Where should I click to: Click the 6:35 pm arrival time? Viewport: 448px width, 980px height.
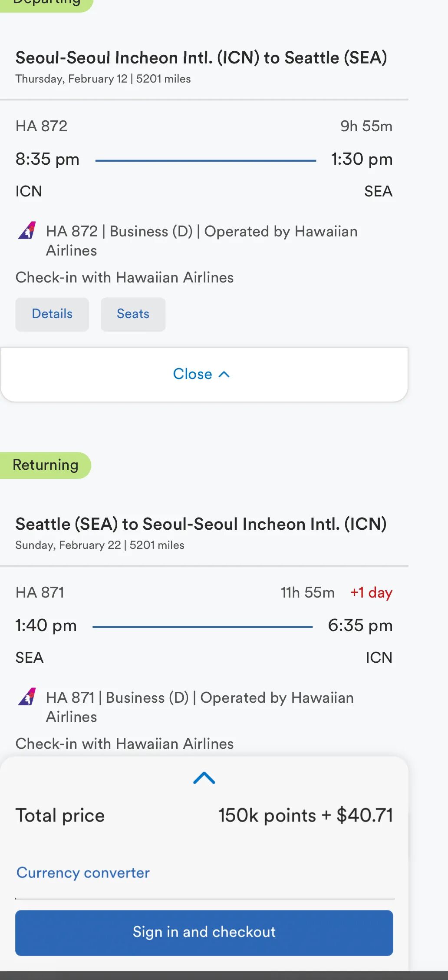tap(360, 625)
